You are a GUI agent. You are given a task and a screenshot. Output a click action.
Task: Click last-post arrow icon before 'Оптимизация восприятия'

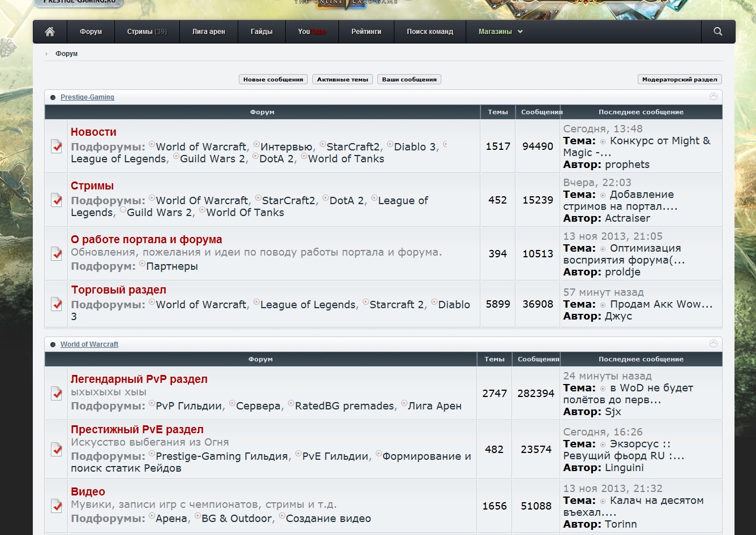(x=603, y=249)
